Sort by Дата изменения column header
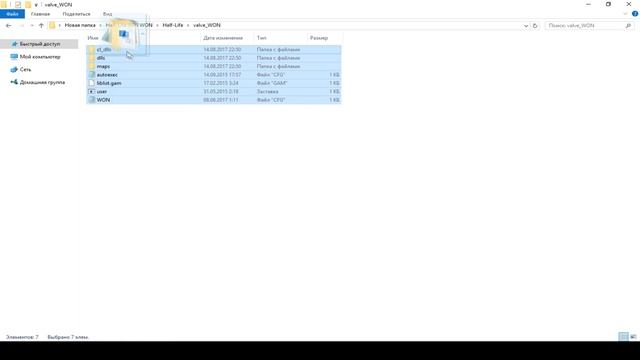 223,38
